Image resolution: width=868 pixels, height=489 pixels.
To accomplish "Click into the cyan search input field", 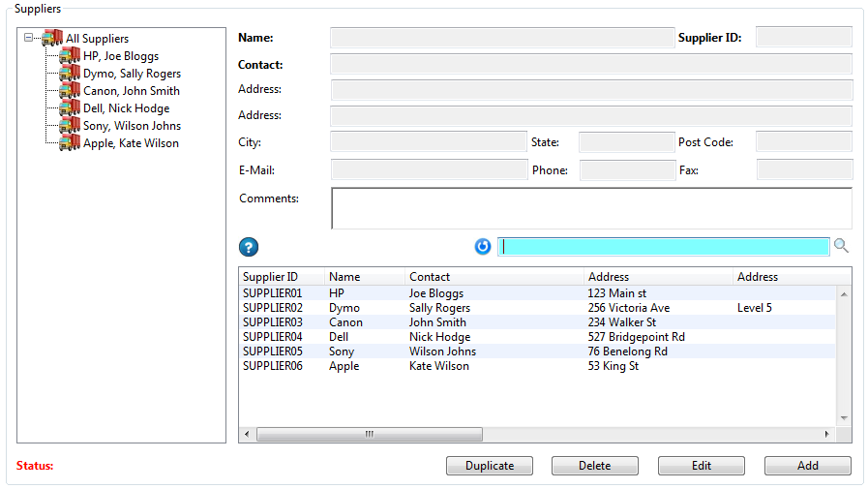I will pos(664,247).
